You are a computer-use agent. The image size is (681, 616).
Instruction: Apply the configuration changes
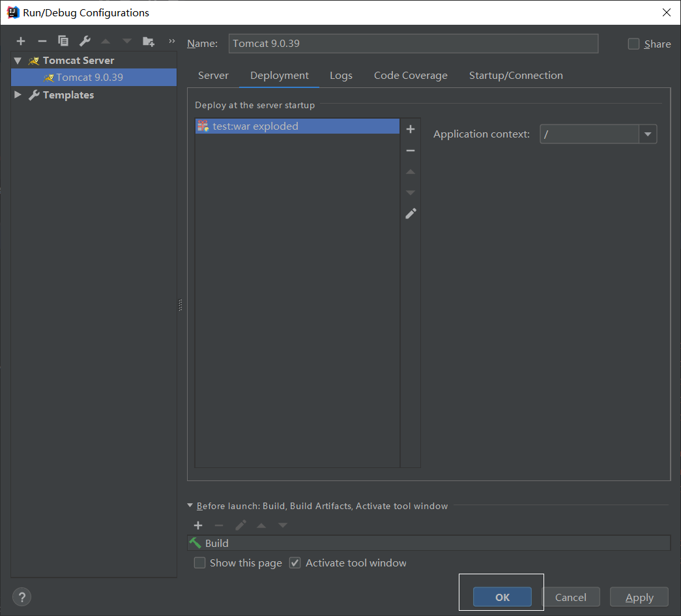click(639, 597)
